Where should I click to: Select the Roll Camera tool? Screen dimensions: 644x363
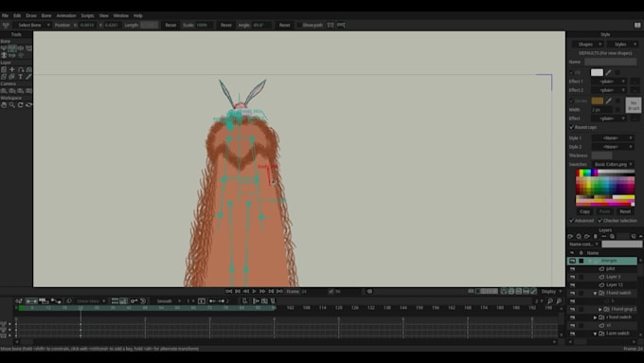(x=21, y=90)
